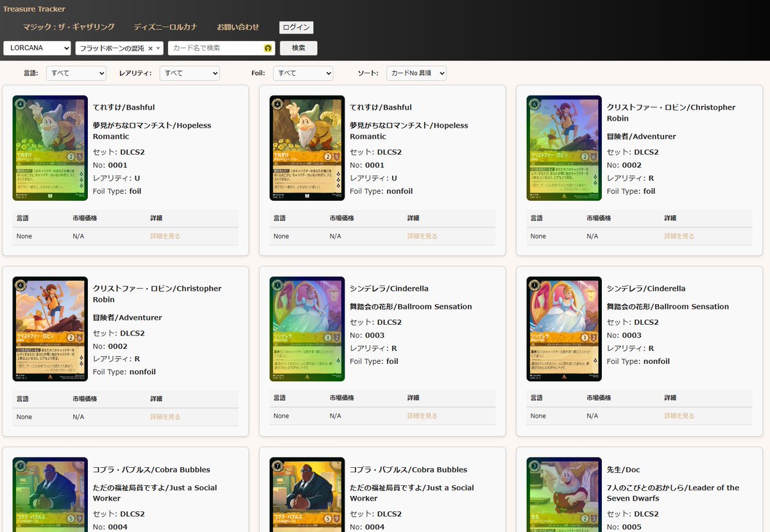
Task: Click the Christopher Robin nonfoil card image
Action: pos(50,329)
